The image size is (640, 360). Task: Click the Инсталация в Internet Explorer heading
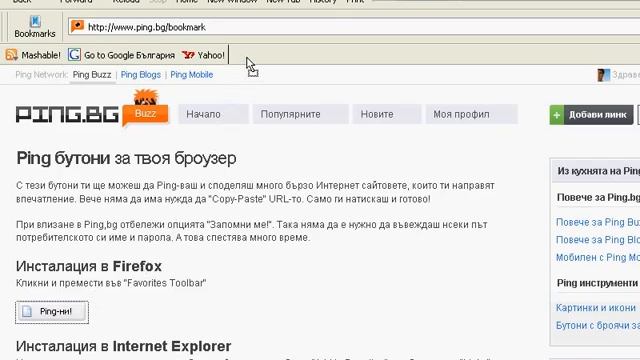tap(124, 347)
